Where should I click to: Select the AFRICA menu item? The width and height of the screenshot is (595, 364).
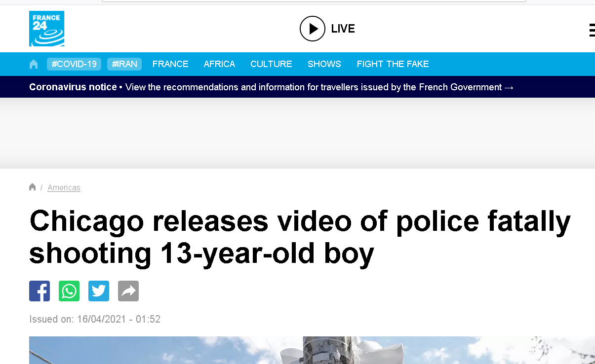pyautogui.click(x=219, y=64)
